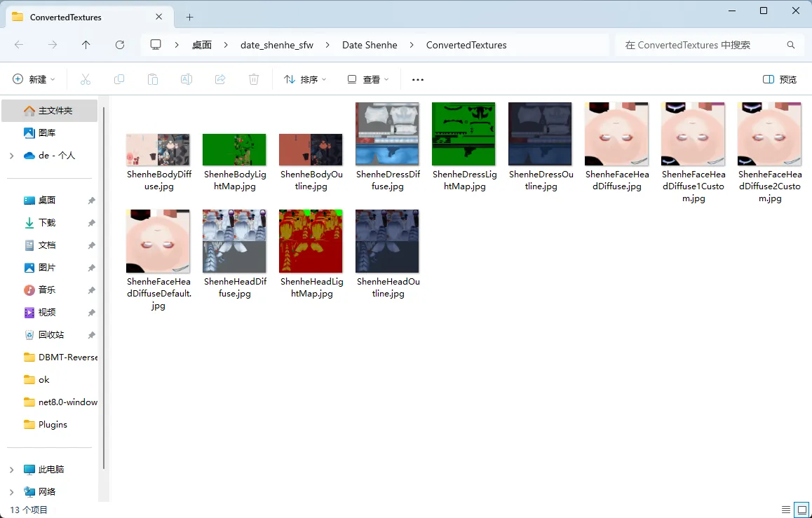The image size is (812, 518).
Task: Refresh the ConvertedTextures folder
Action: (x=120, y=45)
